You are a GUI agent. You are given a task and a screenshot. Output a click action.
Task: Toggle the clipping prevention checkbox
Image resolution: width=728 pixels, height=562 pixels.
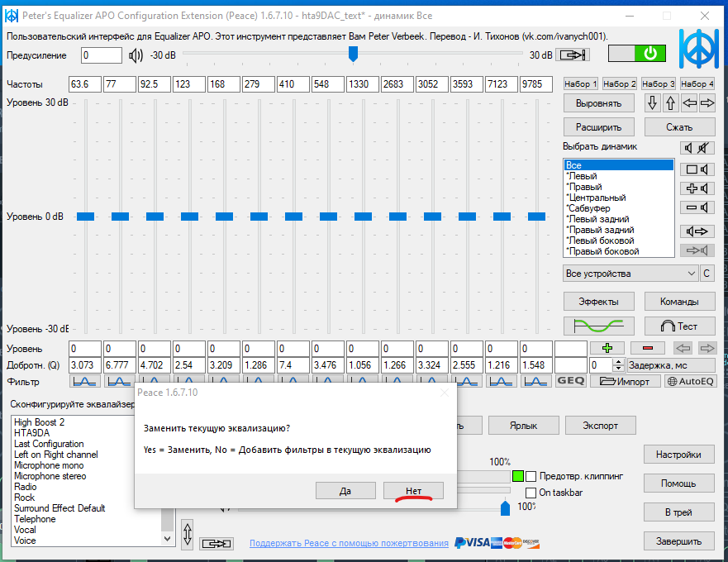click(x=531, y=476)
